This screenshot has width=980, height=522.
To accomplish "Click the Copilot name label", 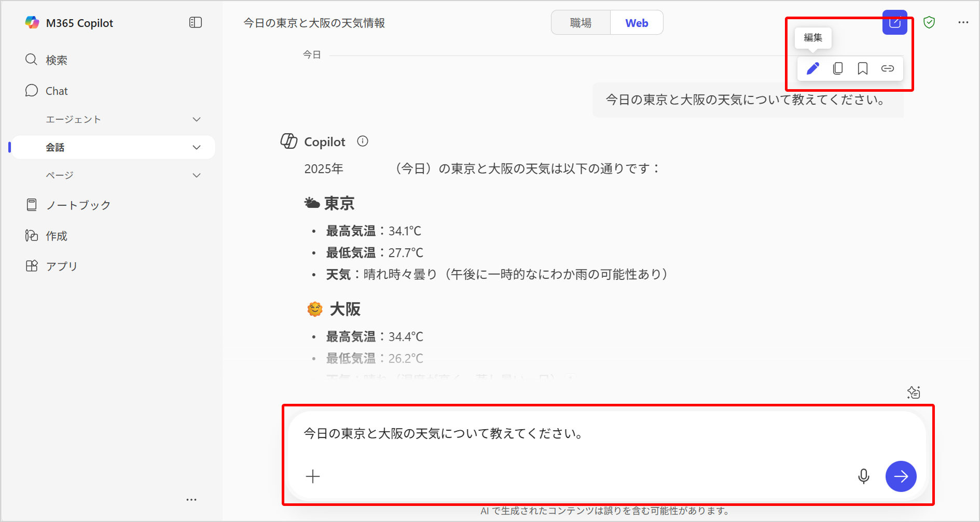I will (x=324, y=142).
